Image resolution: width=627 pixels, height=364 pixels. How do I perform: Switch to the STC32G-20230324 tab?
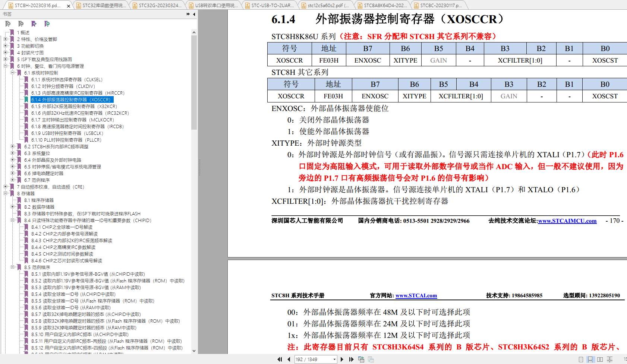[x=157, y=5]
